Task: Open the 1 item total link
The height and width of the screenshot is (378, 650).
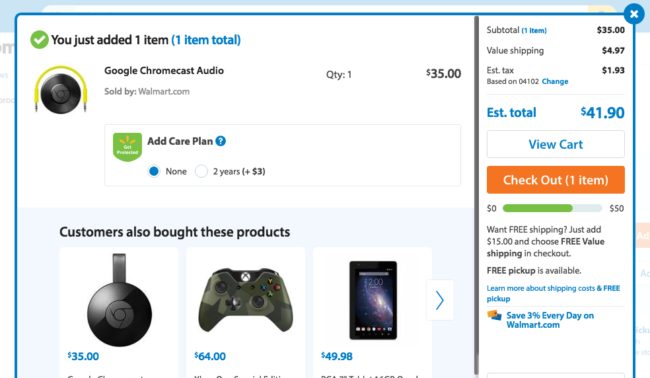Action: click(x=206, y=40)
